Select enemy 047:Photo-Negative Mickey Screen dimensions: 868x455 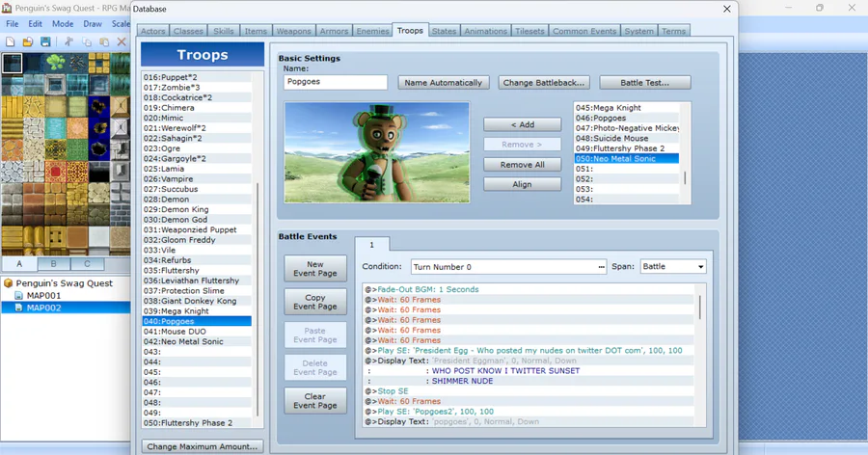click(627, 128)
